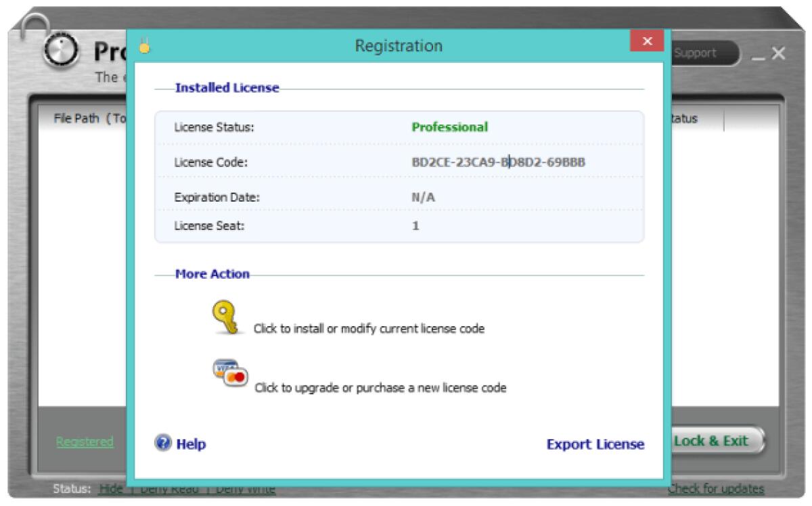Close the Registration dialog
The width and height of the screenshot is (812, 506).
tap(648, 41)
